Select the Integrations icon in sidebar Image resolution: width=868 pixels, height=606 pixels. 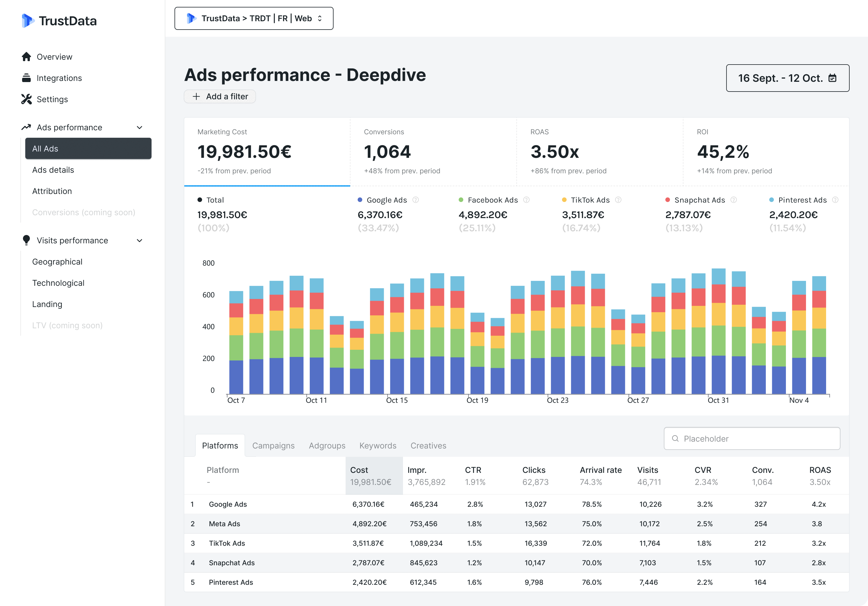pyautogui.click(x=26, y=78)
